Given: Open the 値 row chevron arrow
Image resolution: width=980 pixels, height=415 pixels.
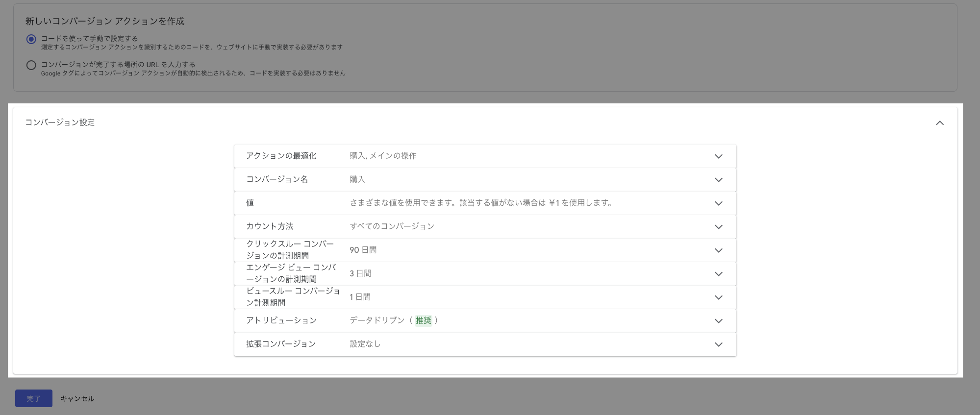Looking at the screenshot, I should [718, 203].
